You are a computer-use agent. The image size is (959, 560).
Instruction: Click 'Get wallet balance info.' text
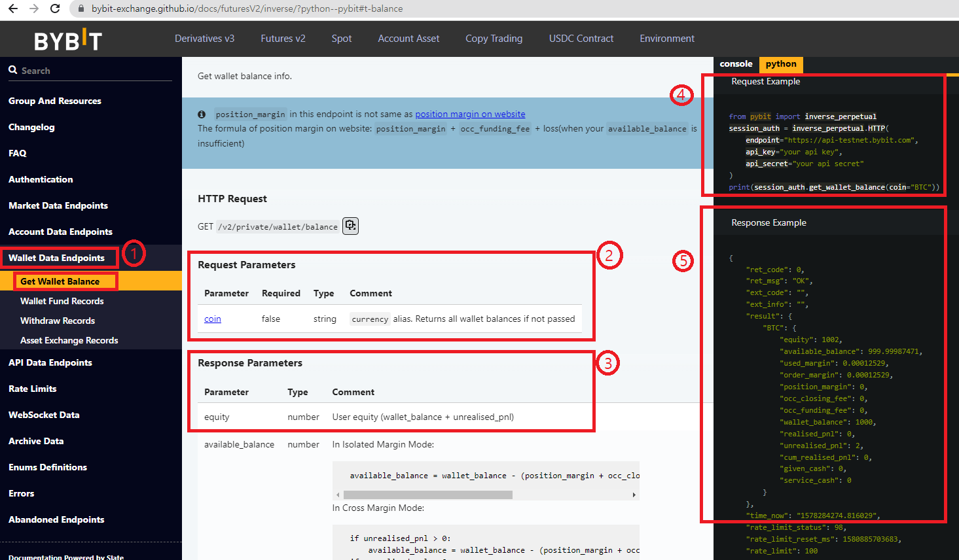pyautogui.click(x=245, y=77)
